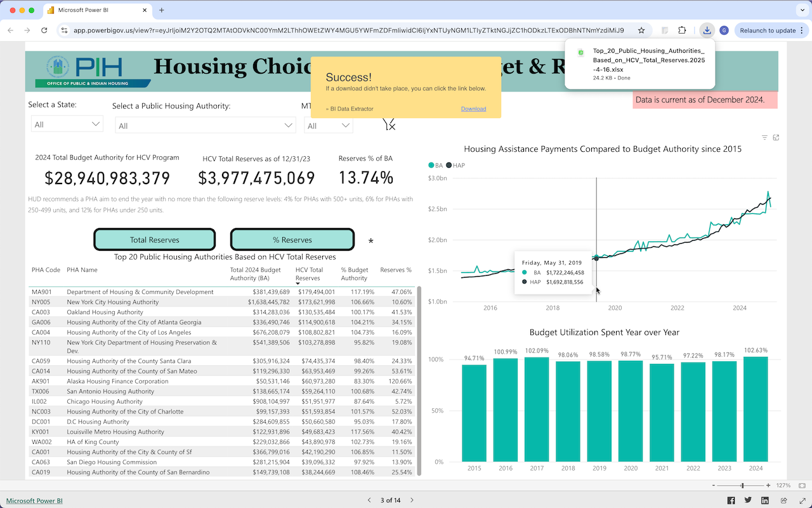Screen dimensions: 812x508
Task: Open Chrome's three-dot menu
Action: [x=802, y=30]
